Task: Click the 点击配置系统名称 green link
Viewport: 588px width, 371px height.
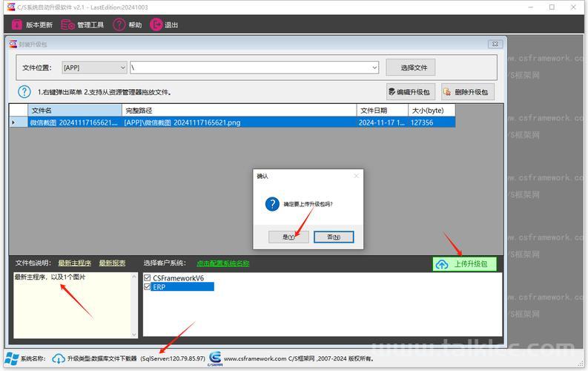Action: coord(222,263)
